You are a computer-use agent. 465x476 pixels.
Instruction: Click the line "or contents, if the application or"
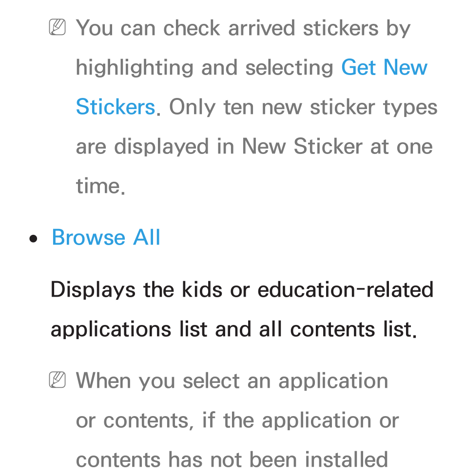click(237, 420)
